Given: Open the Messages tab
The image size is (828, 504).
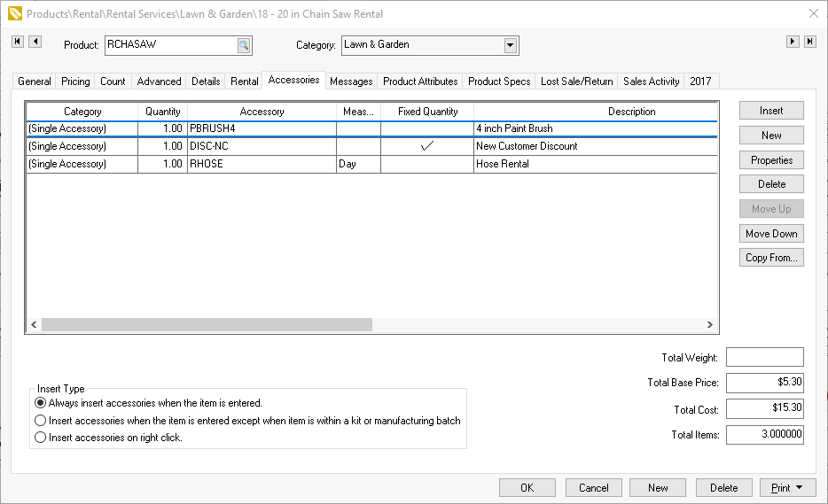Looking at the screenshot, I should click(351, 81).
